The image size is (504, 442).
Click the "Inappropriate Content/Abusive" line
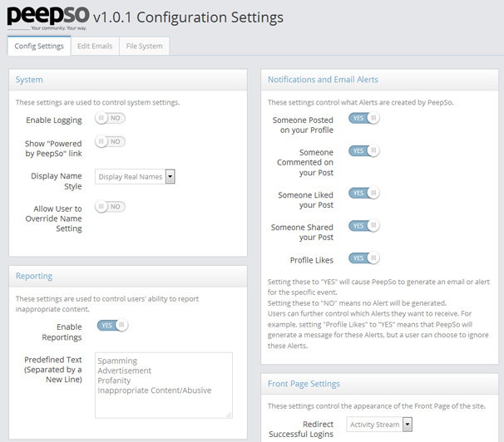pos(155,390)
